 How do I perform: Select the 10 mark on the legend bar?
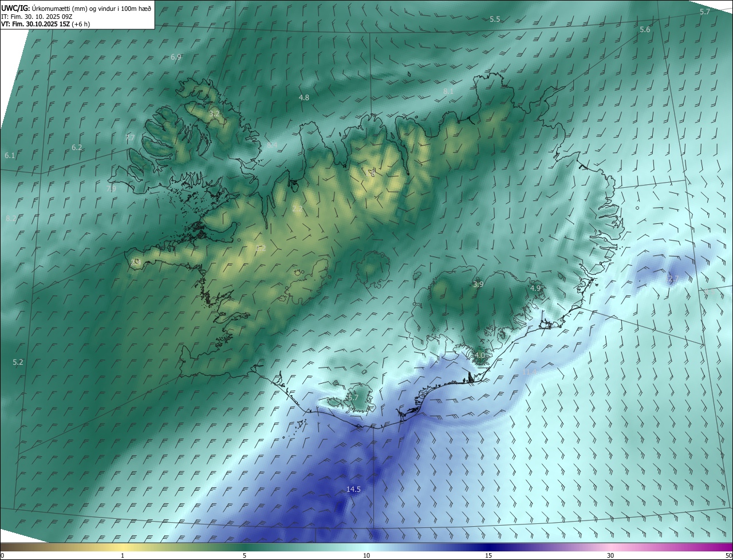[366, 555]
